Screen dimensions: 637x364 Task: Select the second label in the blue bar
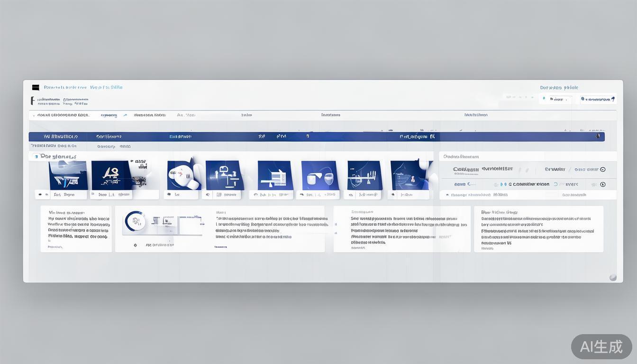[109, 136]
